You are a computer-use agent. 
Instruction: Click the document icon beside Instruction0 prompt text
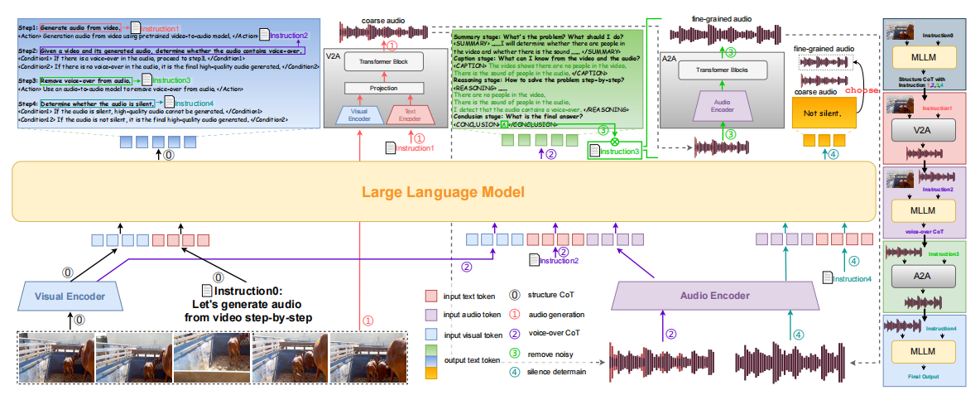point(206,291)
